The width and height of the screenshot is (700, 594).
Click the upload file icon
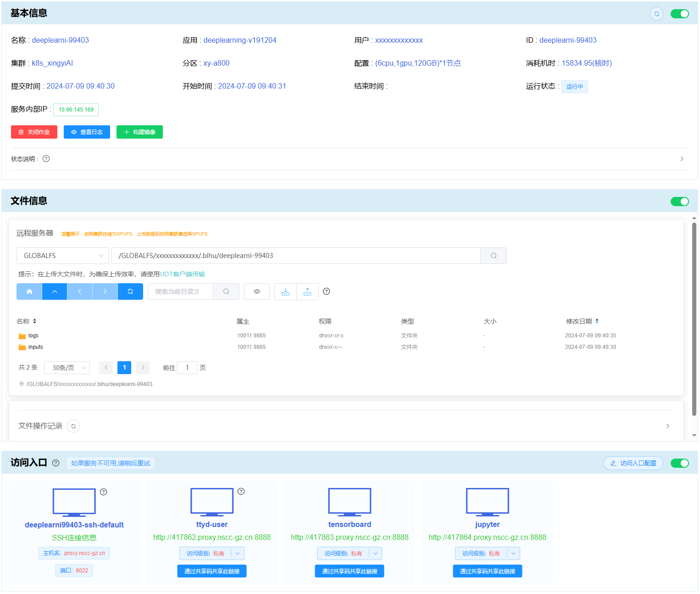point(308,291)
